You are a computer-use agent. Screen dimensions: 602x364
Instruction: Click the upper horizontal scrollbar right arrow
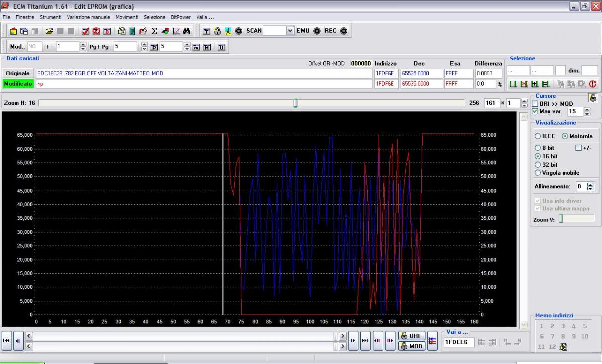343,336
